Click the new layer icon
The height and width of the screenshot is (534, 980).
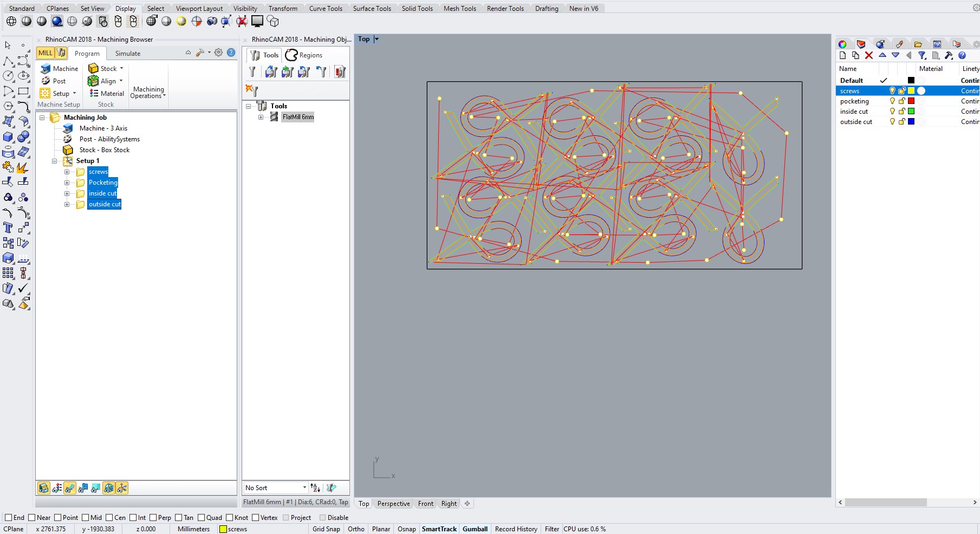[842, 55]
